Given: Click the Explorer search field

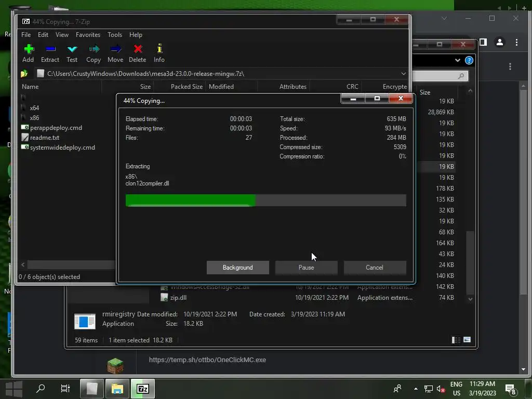Looking at the screenshot, I should pyautogui.click(x=440, y=76).
